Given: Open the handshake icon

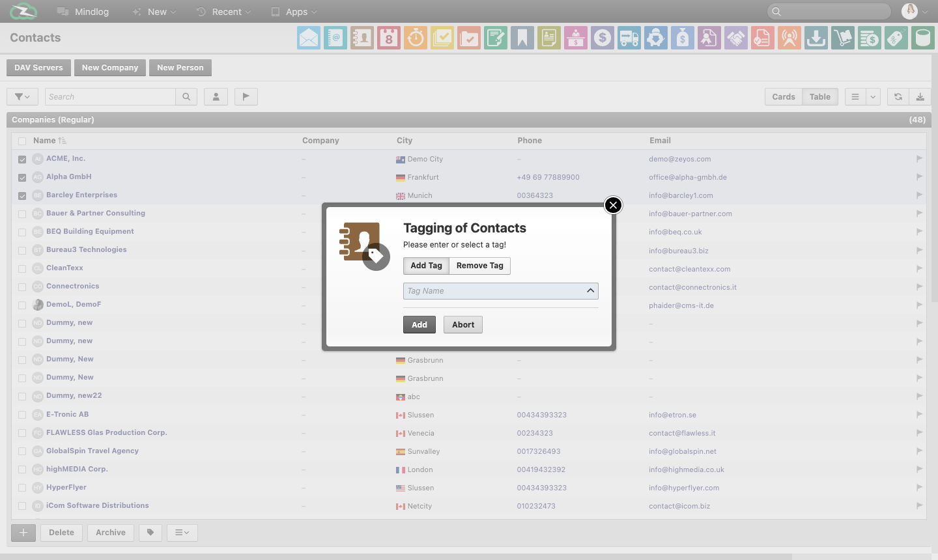Looking at the screenshot, I should (736, 38).
